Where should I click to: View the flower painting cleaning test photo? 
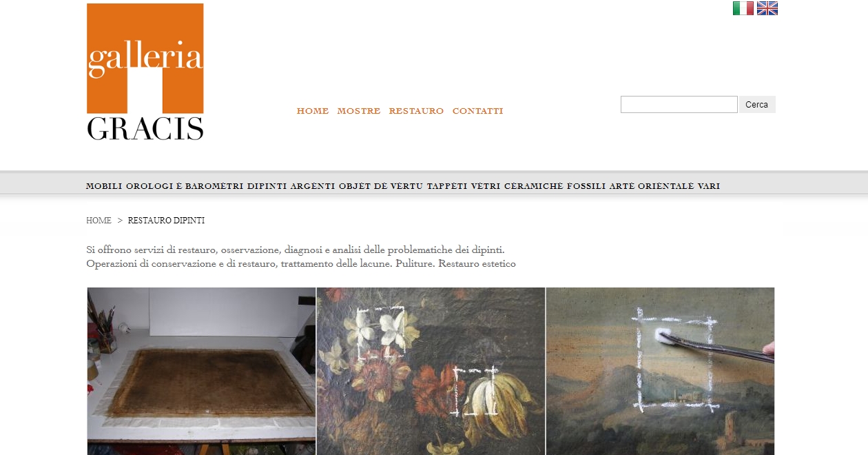(x=431, y=371)
